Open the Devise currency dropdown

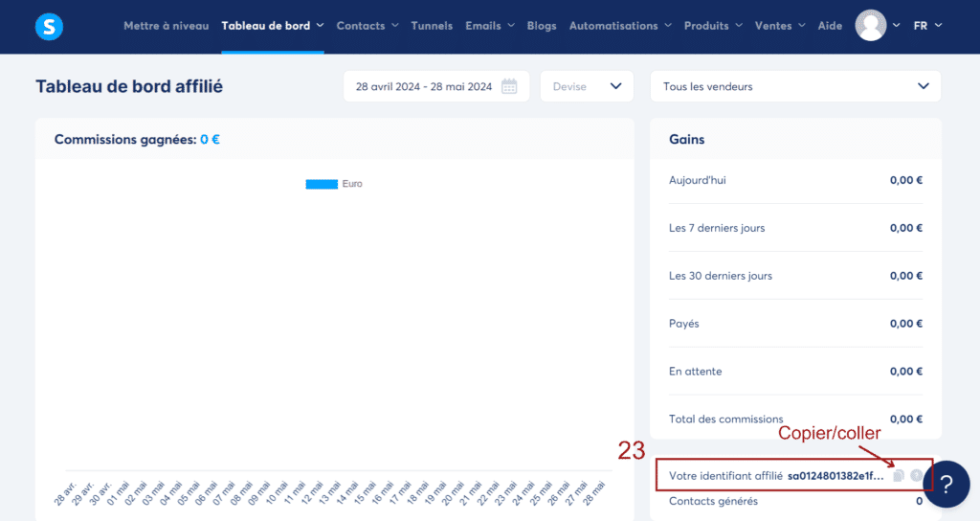click(x=587, y=86)
